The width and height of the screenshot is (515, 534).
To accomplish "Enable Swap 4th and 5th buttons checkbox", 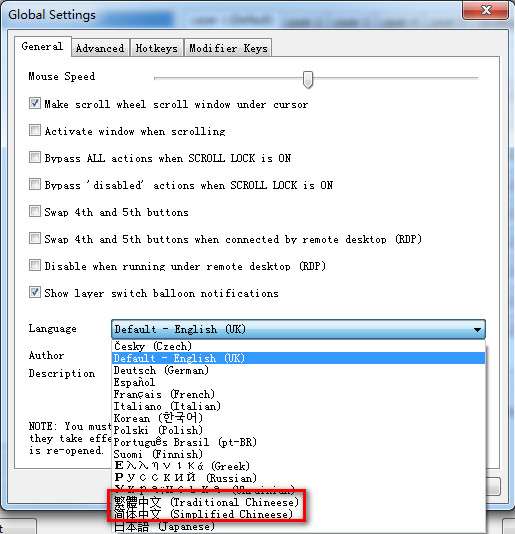I will pos(35,211).
